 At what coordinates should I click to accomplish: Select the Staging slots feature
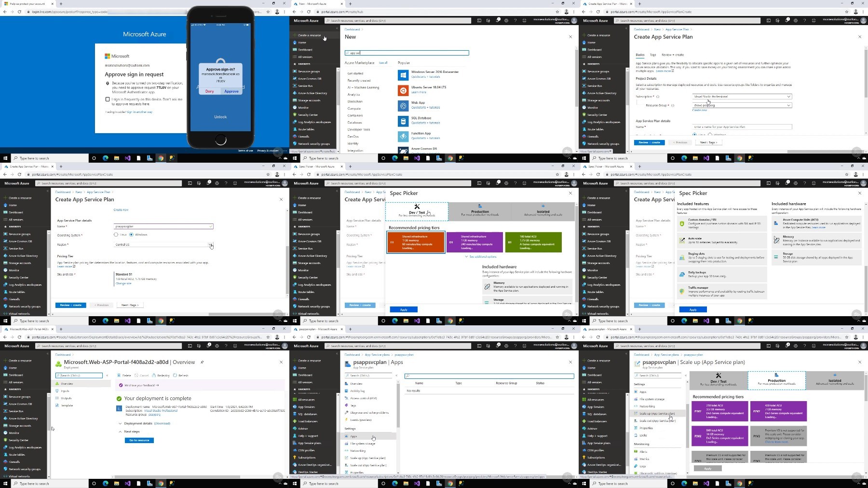722,258
